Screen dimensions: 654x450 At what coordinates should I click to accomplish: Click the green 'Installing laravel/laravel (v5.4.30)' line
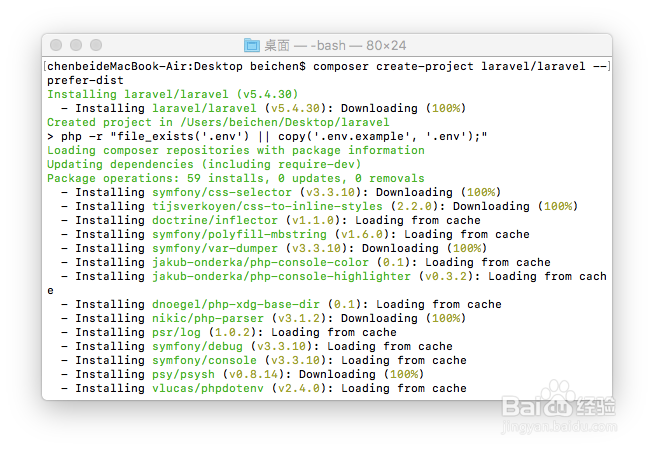172,94
